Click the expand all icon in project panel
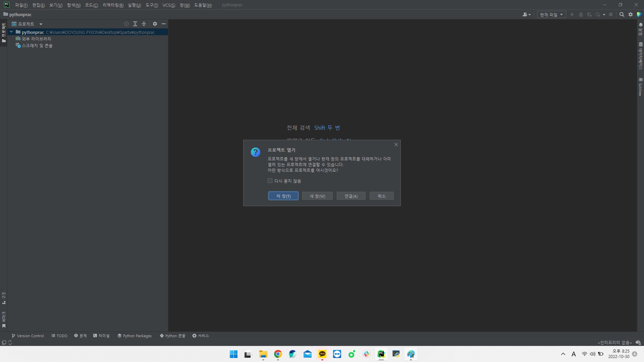This screenshot has width=644, height=362. 135,24
